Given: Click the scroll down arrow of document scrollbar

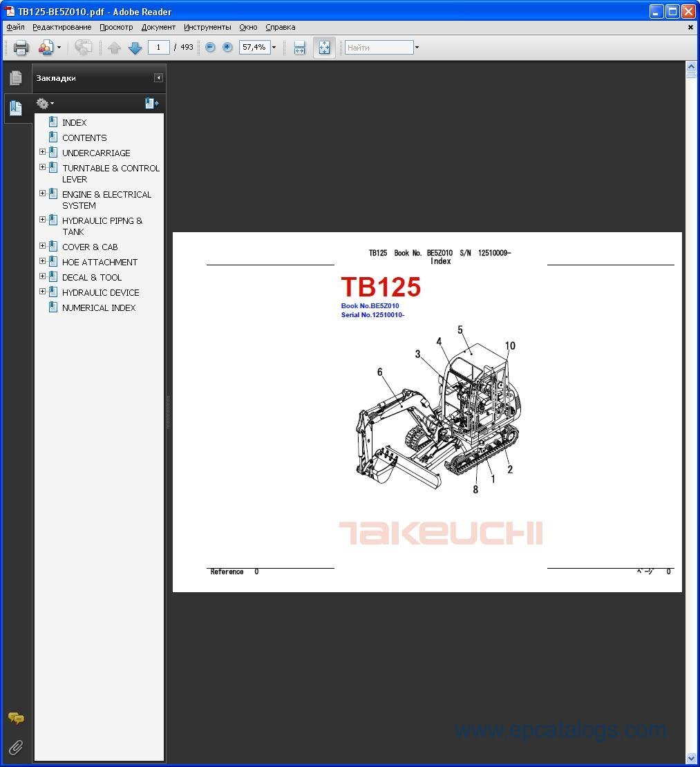Looking at the screenshot, I should coord(691,759).
